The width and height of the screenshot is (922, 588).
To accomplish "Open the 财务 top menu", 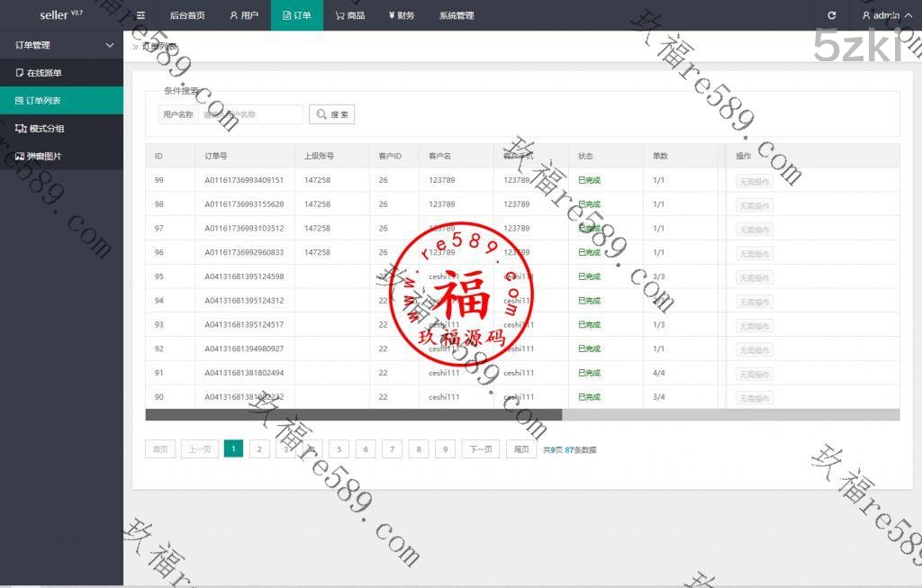I will tap(402, 15).
